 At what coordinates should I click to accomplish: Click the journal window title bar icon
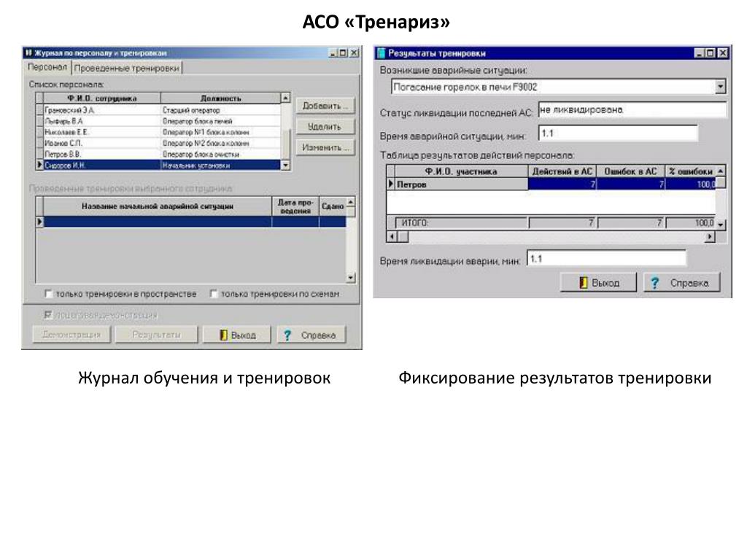tap(28, 52)
